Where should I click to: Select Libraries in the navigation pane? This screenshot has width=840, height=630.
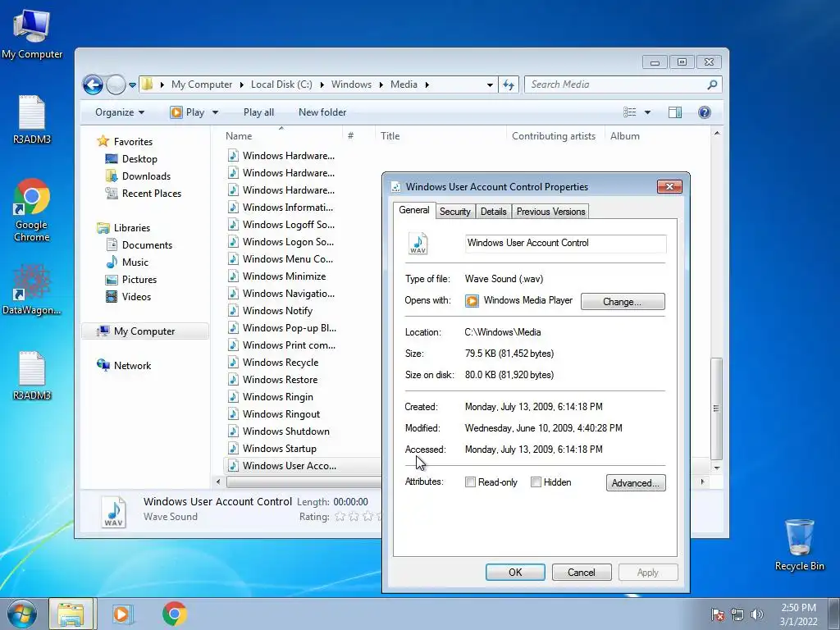(x=132, y=228)
